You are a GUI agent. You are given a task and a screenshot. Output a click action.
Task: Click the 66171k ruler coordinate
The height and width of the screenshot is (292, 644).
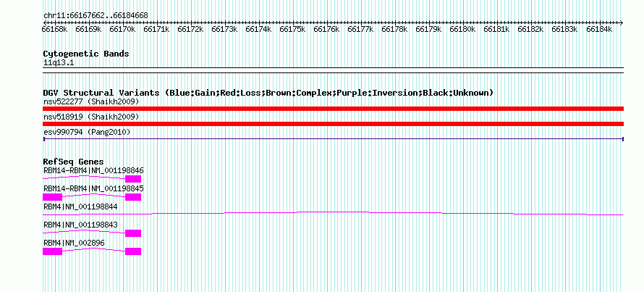[x=156, y=29]
